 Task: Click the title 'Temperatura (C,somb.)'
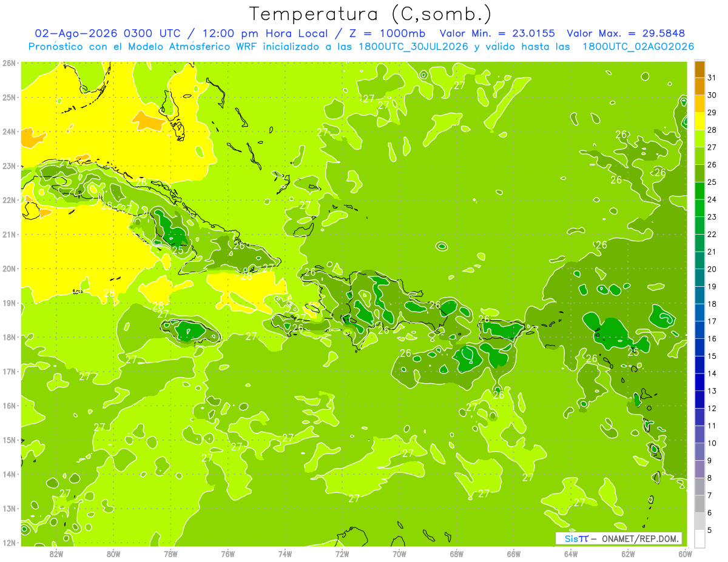371,15
